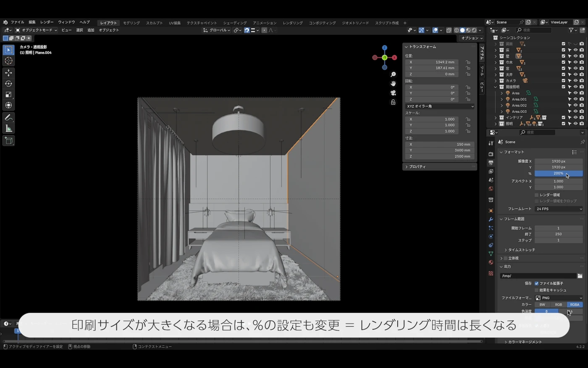Image resolution: width=588 pixels, height=368 pixels.
Task: Expand the 床 collection
Action: (x=496, y=50)
